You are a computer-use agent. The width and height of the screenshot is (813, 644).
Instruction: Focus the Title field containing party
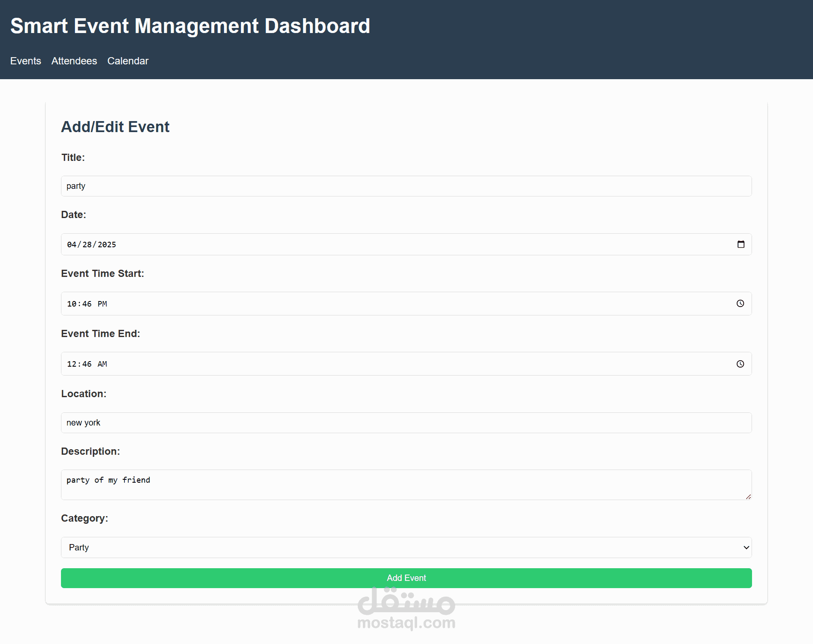406,186
